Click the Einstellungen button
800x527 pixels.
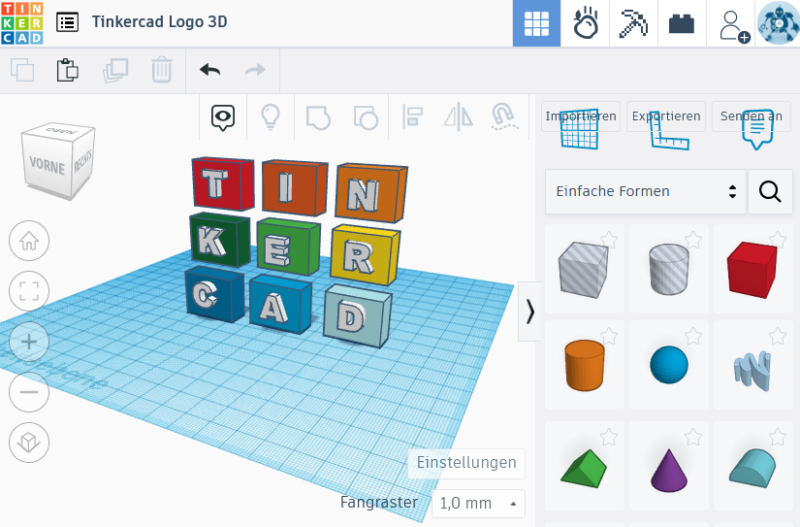[466, 463]
